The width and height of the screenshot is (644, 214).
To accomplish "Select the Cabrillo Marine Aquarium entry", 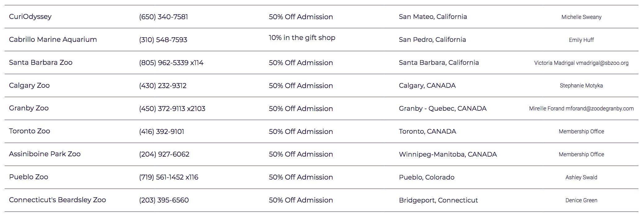I will point(53,40).
